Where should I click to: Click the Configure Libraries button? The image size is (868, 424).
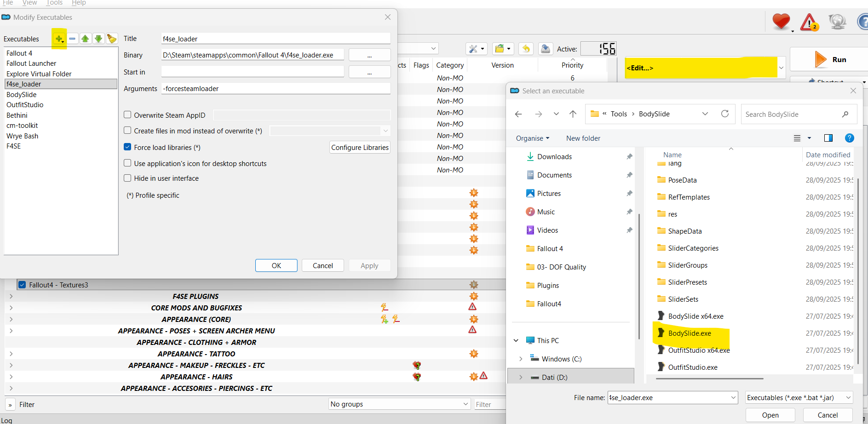point(360,147)
